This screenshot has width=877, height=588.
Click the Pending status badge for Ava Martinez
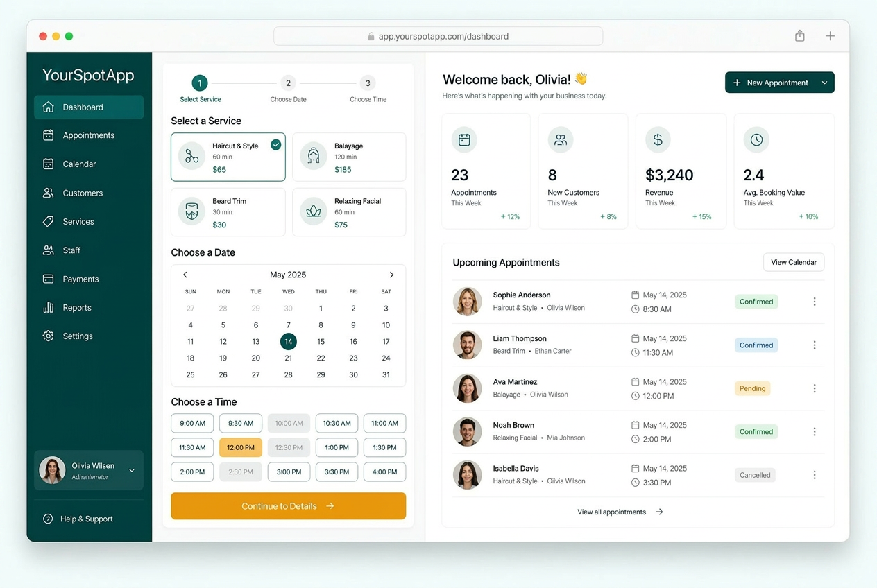tap(752, 388)
